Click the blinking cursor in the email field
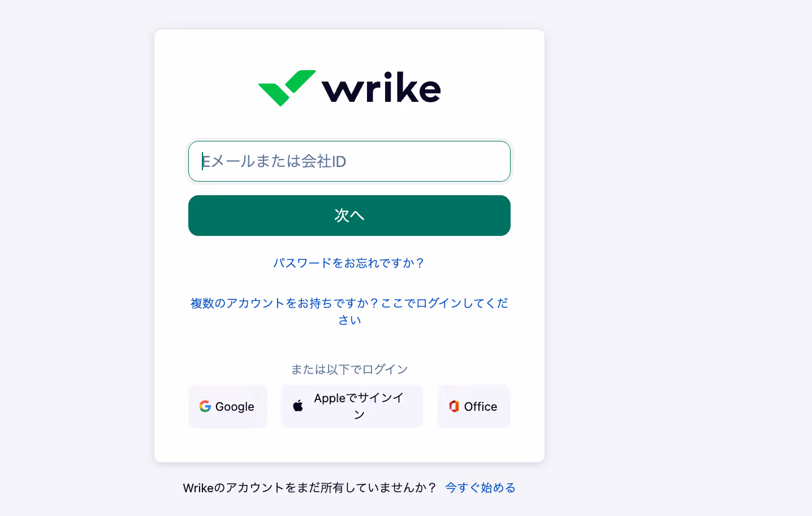The image size is (812, 516). click(202, 161)
